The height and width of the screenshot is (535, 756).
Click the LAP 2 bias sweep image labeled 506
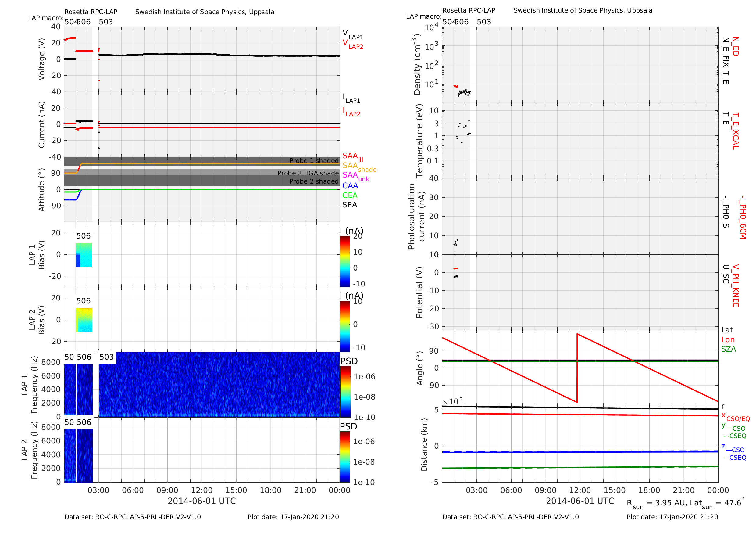pos(84,320)
